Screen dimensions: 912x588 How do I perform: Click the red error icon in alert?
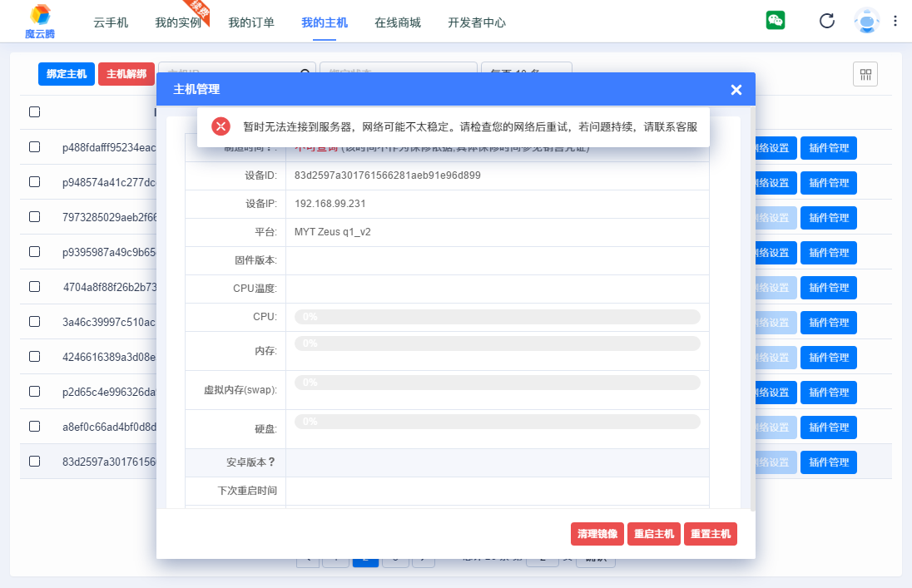[x=221, y=126]
